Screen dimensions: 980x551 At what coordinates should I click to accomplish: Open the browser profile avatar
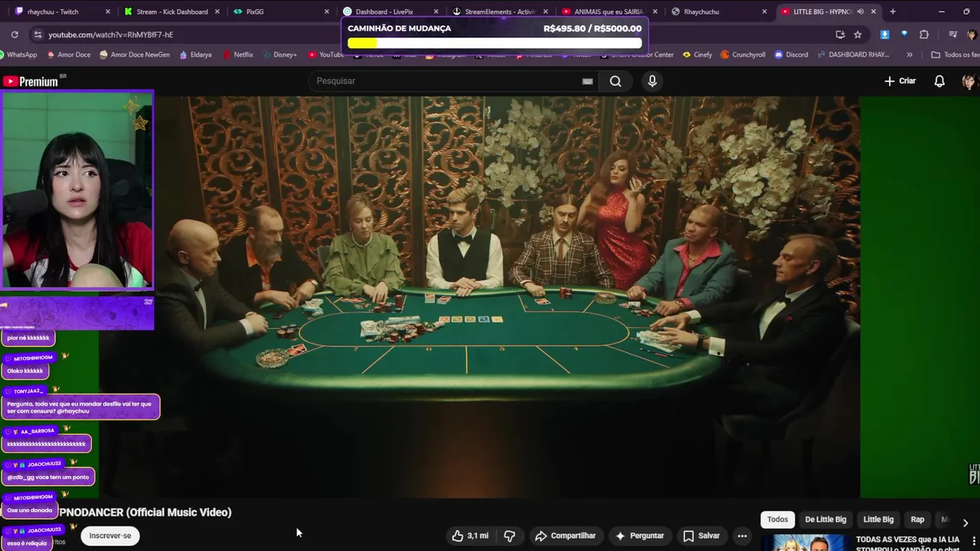pyautogui.click(x=972, y=34)
